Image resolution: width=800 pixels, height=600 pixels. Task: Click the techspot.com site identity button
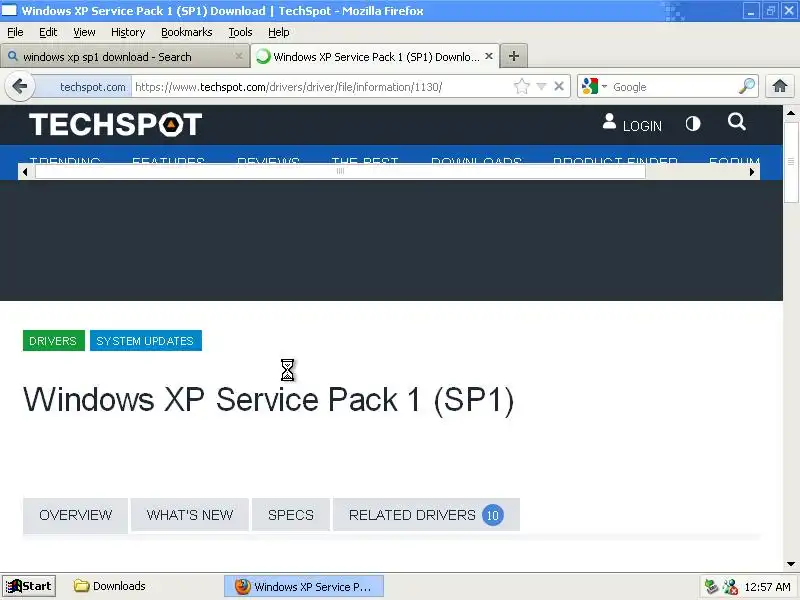click(84, 87)
